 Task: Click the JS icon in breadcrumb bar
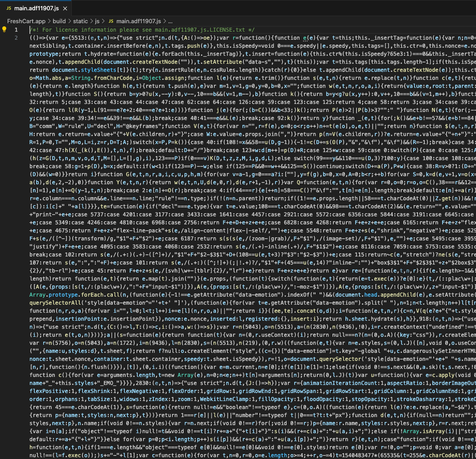[111, 21]
